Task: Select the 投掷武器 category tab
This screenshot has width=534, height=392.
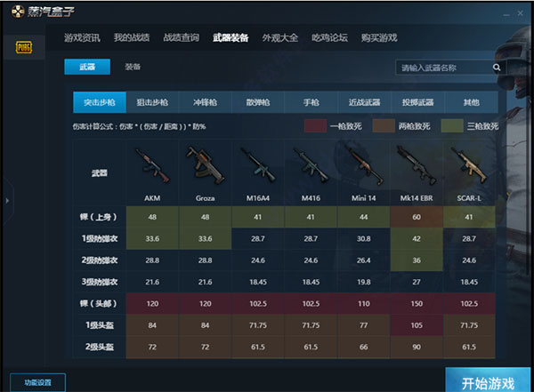Action: tap(417, 102)
